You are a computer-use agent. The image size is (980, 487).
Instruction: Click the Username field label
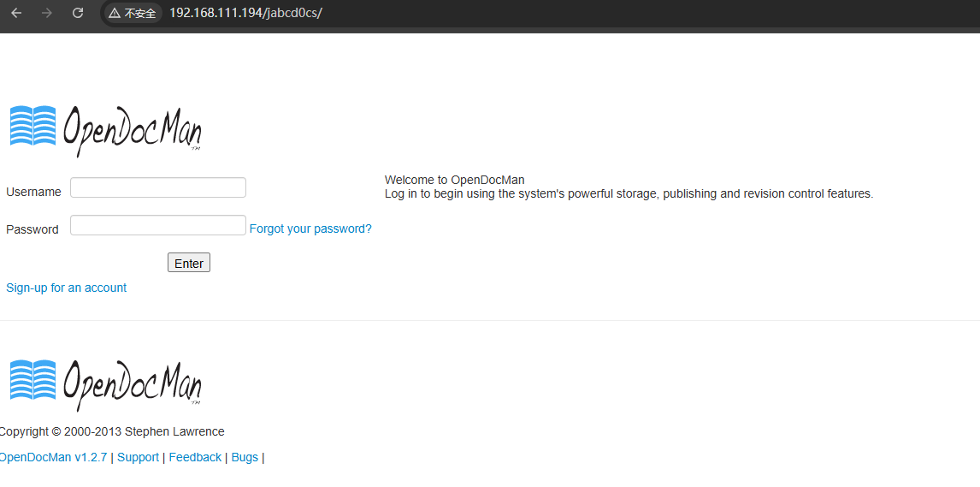[33, 192]
